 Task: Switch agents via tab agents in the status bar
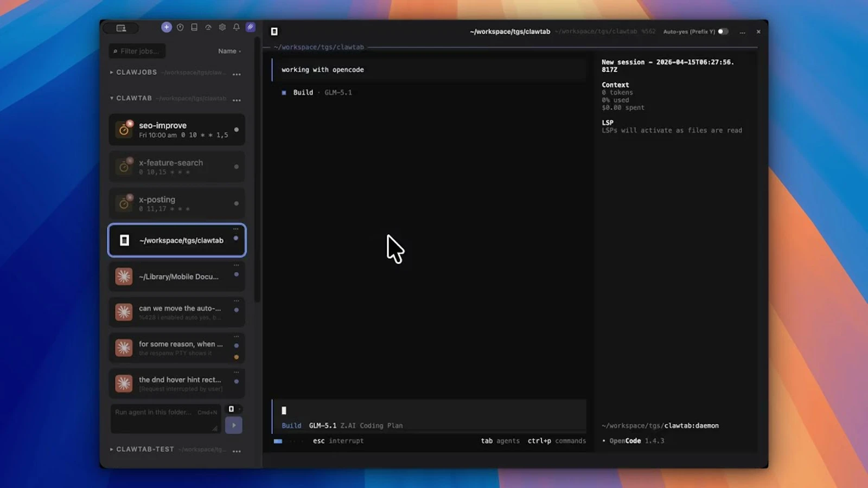click(x=500, y=441)
